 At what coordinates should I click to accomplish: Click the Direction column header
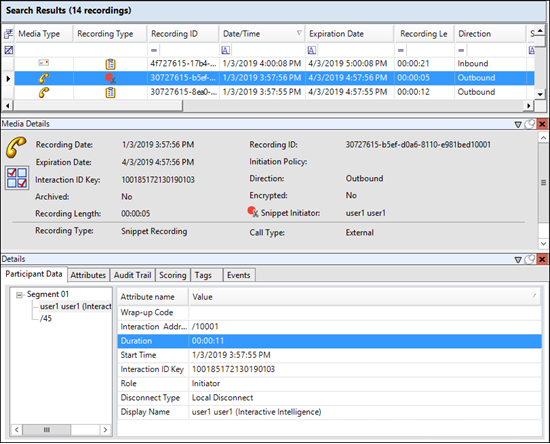click(x=490, y=34)
